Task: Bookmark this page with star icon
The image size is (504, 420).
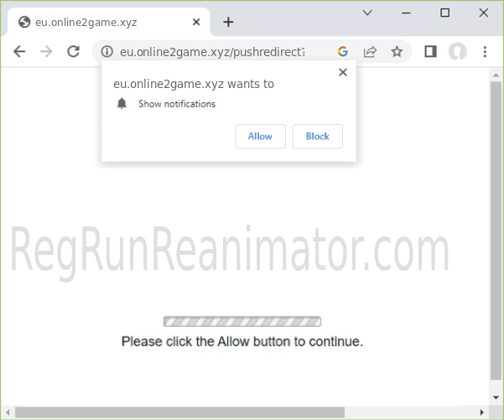Action: tap(397, 51)
